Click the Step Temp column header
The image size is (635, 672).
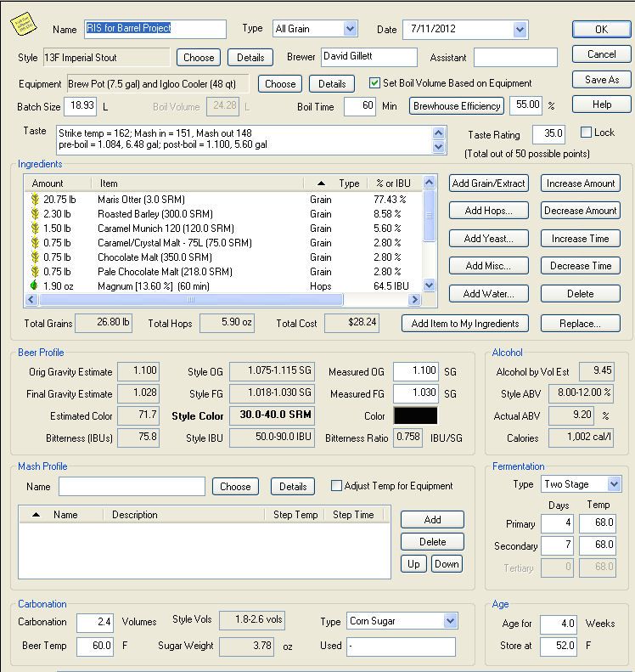coord(295,515)
